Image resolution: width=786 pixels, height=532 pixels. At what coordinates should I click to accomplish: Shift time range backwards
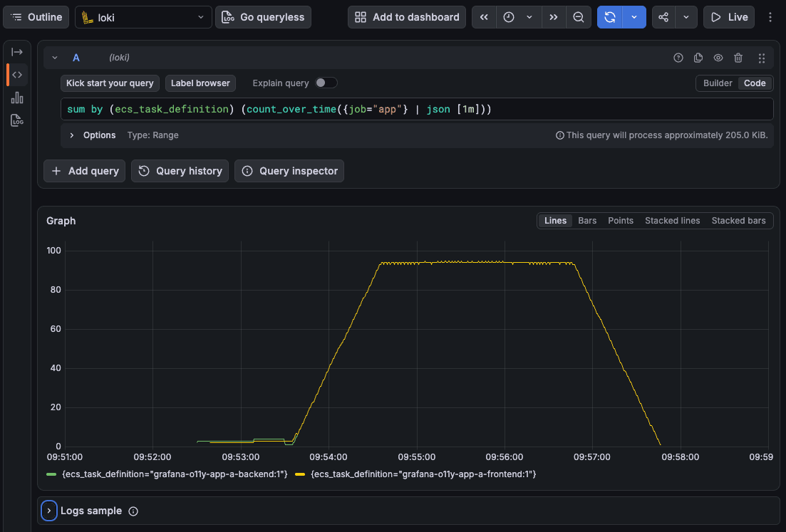(484, 17)
